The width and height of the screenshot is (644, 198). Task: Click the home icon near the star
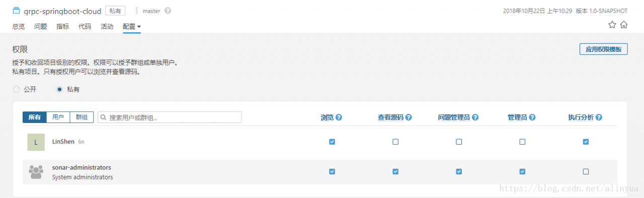pyautogui.click(x=624, y=25)
